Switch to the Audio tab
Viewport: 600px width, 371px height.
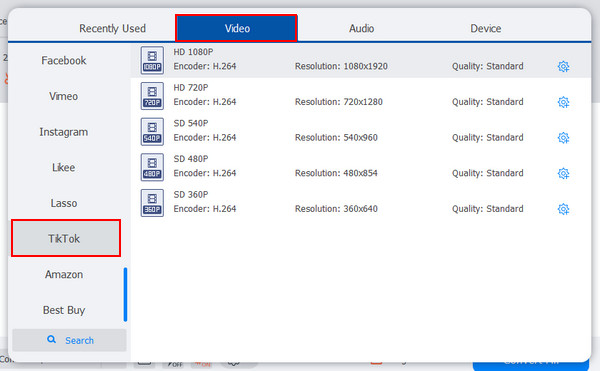coord(361,28)
